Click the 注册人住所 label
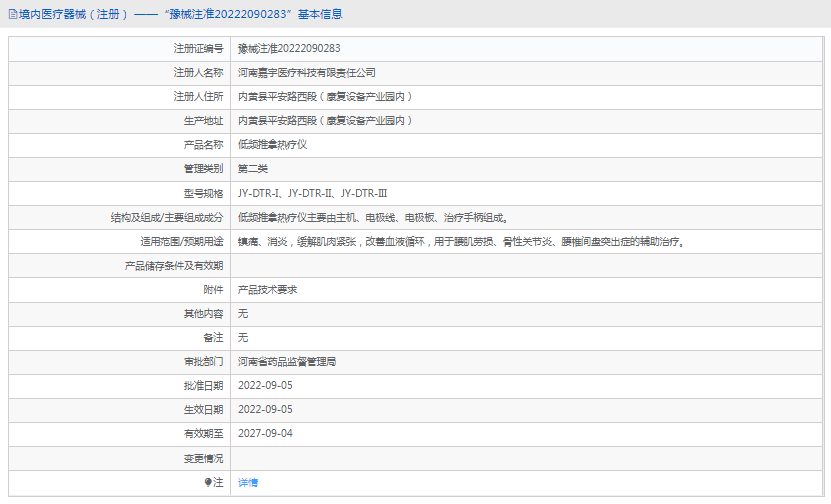 coord(198,96)
